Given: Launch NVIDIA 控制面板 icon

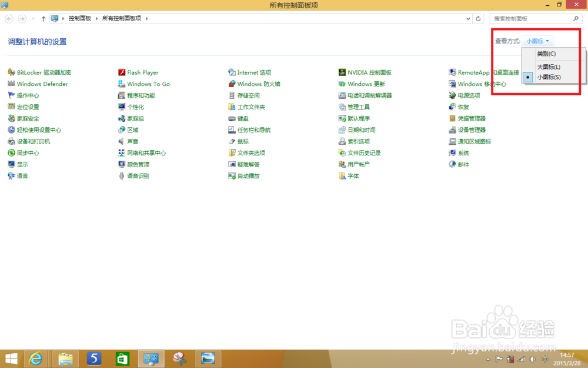Looking at the screenshot, I should pos(342,72).
